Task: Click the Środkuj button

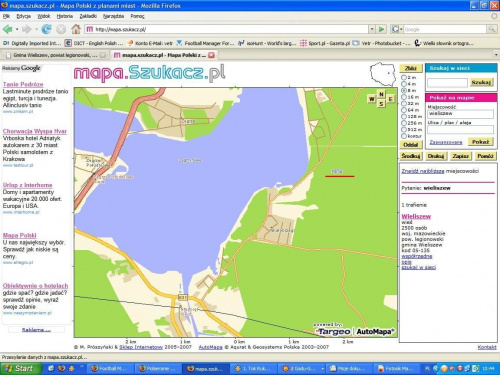Action: pos(411,156)
